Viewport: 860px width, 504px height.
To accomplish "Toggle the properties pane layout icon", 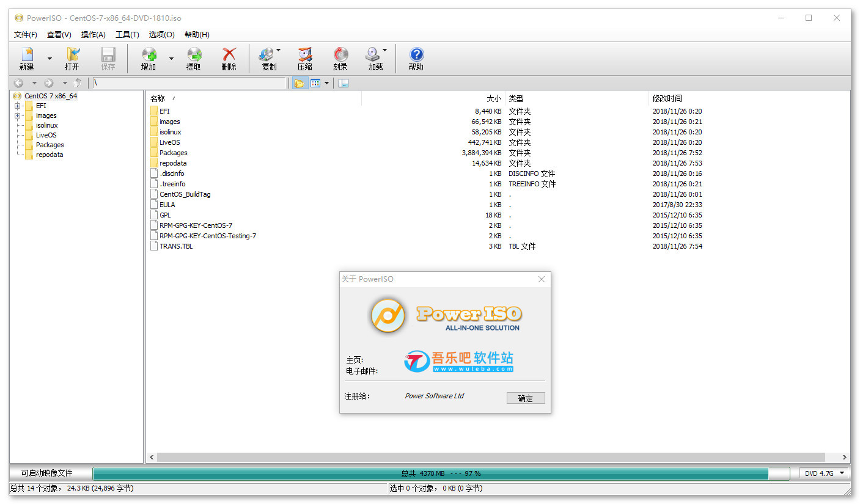I will click(x=344, y=83).
